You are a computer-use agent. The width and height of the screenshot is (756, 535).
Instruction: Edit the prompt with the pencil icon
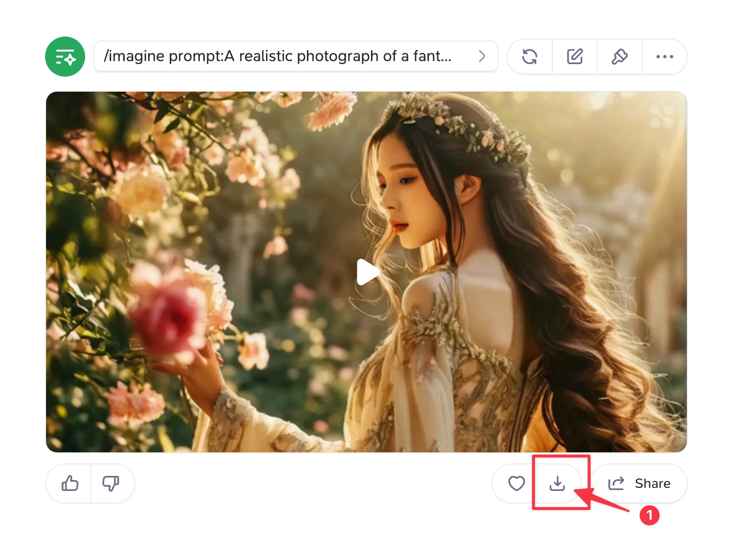(x=575, y=57)
